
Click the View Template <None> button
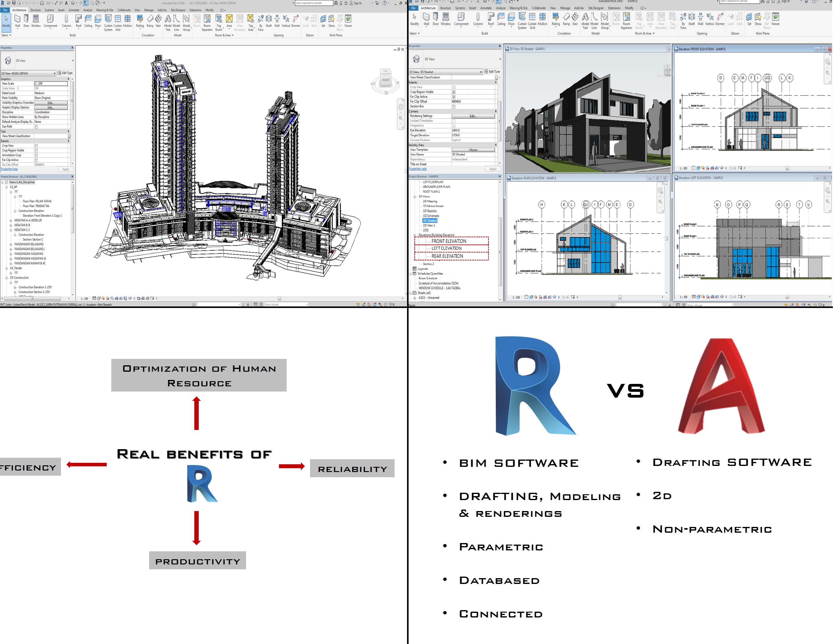pyautogui.click(x=473, y=150)
